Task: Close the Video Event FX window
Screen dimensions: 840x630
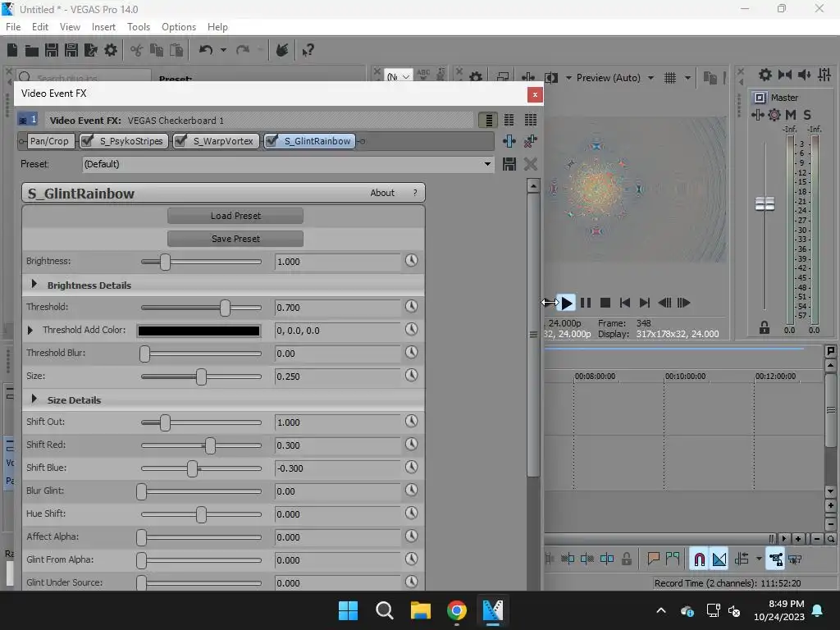Action: (535, 95)
